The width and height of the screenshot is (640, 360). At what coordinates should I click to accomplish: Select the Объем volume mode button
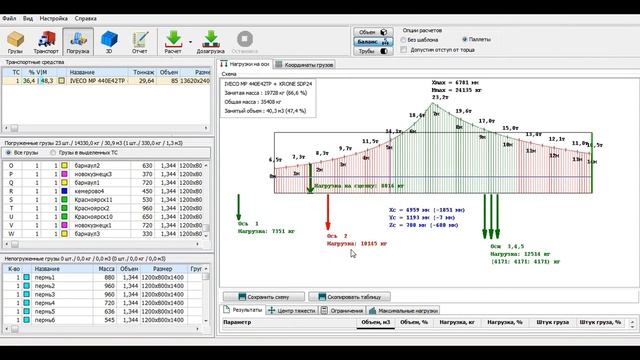(373, 32)
